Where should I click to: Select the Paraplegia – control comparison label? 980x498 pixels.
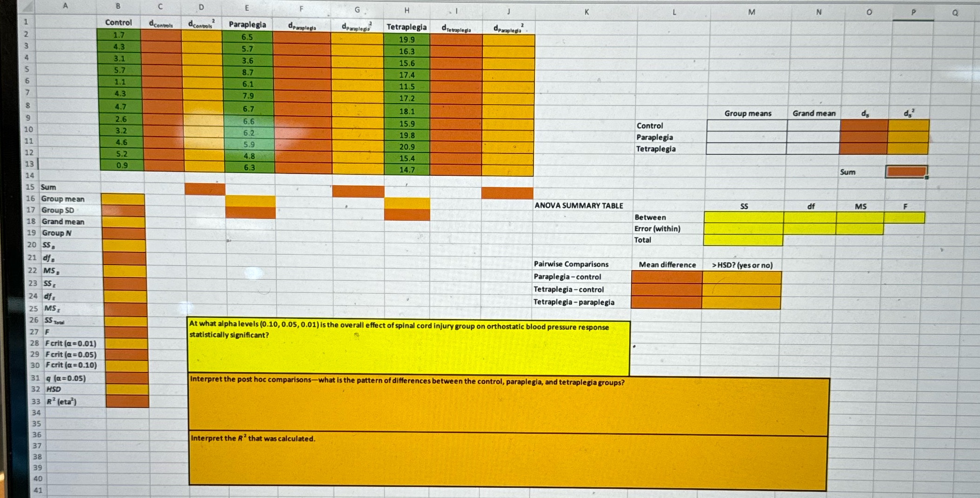[567, 277]
